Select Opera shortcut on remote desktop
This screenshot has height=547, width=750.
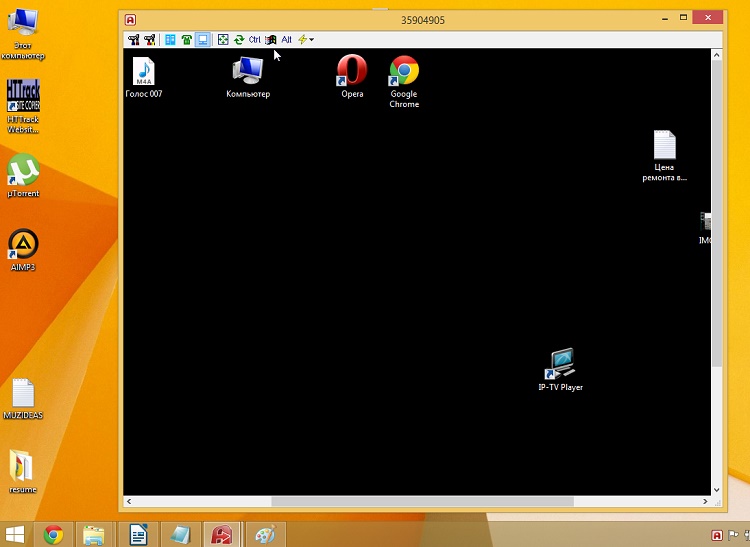point(352,77)
